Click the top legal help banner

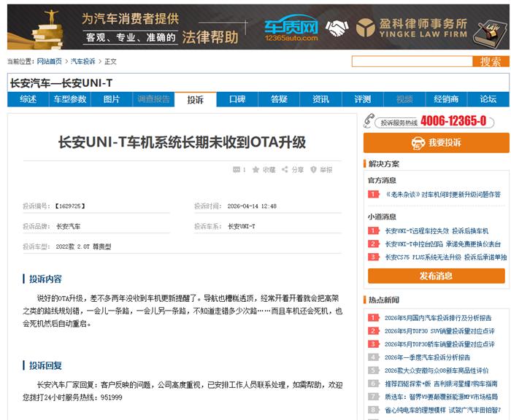tap(258, 27)
